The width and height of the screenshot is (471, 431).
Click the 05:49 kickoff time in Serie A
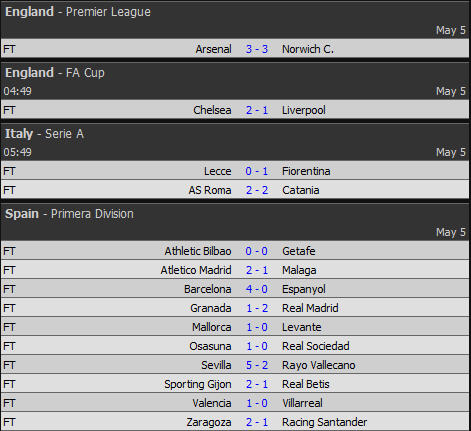18,152
